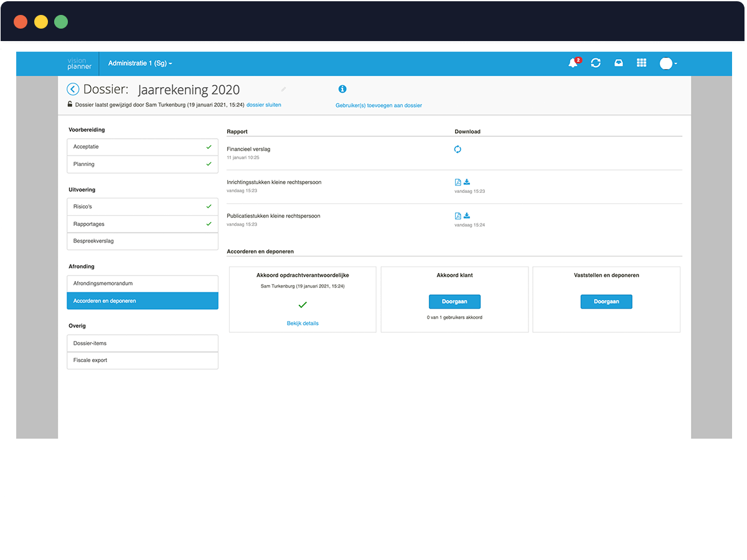Click the processing icon next to Financieel verslag
The width and height of the screenshot is (747, 560).
[x=458, y=149]
